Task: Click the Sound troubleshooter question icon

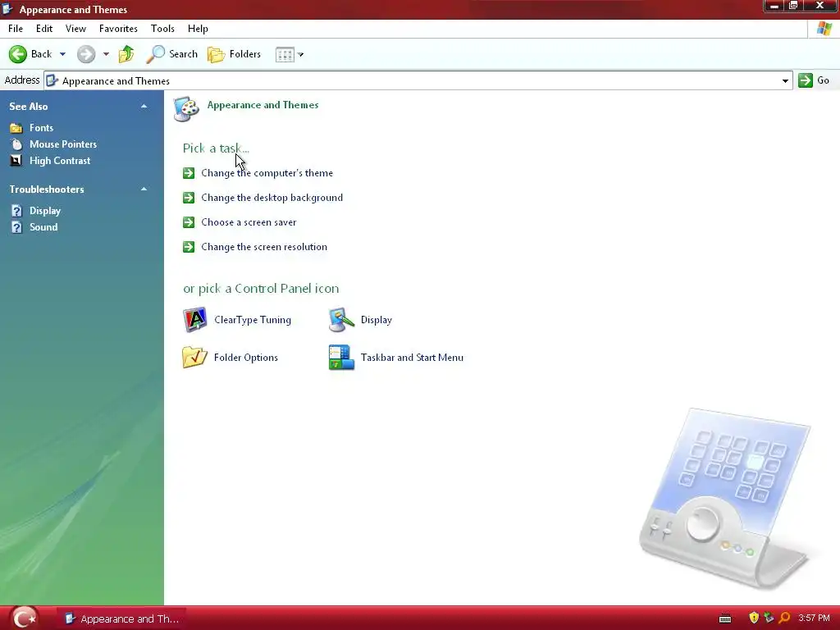Action: click(16, 227)
